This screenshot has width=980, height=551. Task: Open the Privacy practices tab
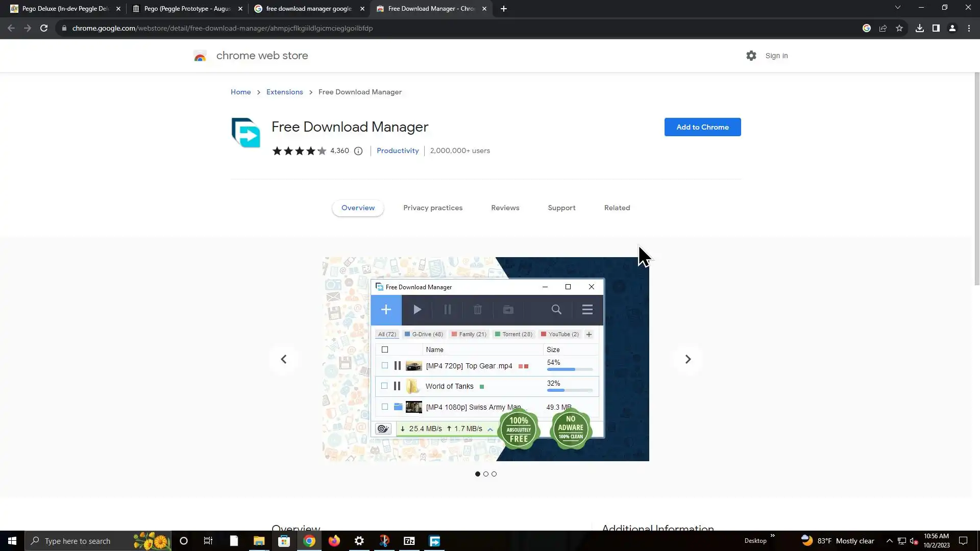point(433,208)
